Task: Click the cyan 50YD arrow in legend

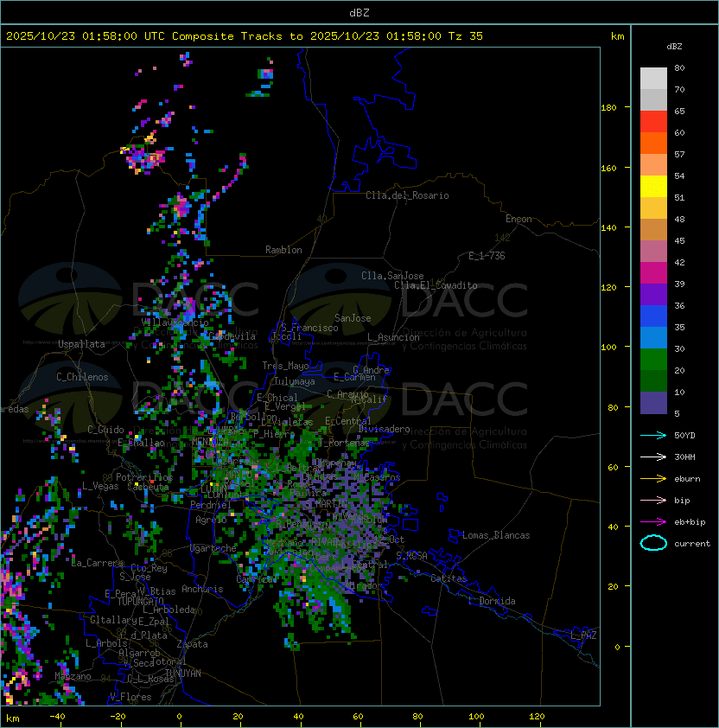Action: tap(653, 435)
